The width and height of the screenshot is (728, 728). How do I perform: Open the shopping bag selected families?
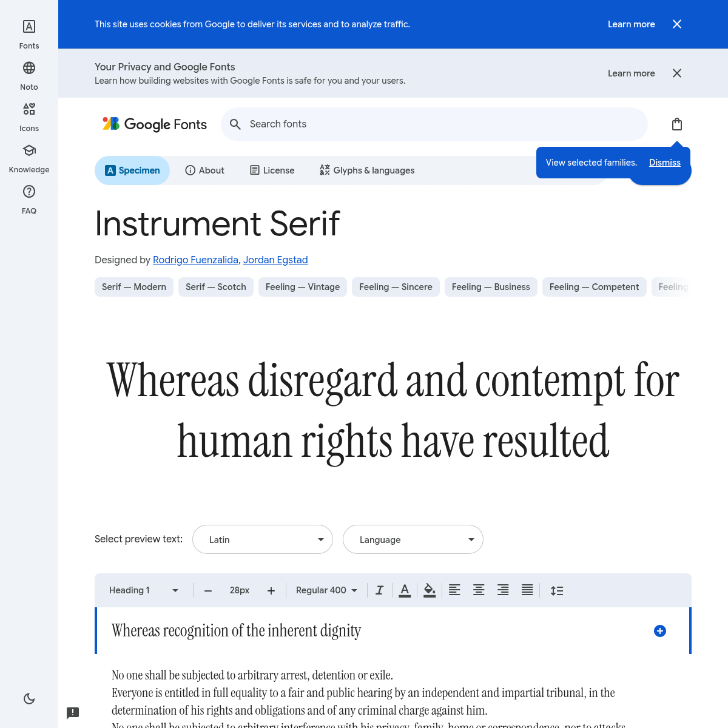[677, 124]
